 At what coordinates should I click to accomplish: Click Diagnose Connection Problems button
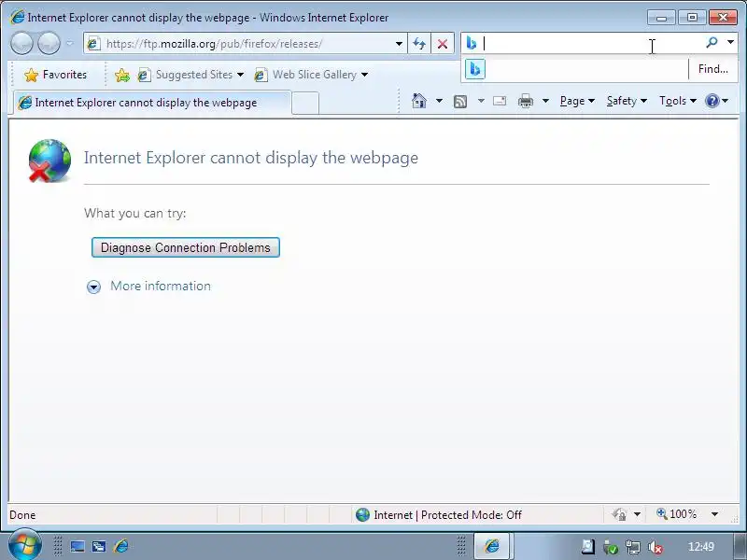[x=185, y=247]
